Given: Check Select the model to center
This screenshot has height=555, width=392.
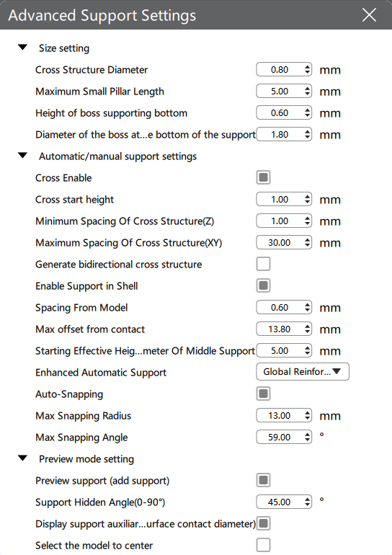Looking at the screenshot, I should tap(263, 545).
